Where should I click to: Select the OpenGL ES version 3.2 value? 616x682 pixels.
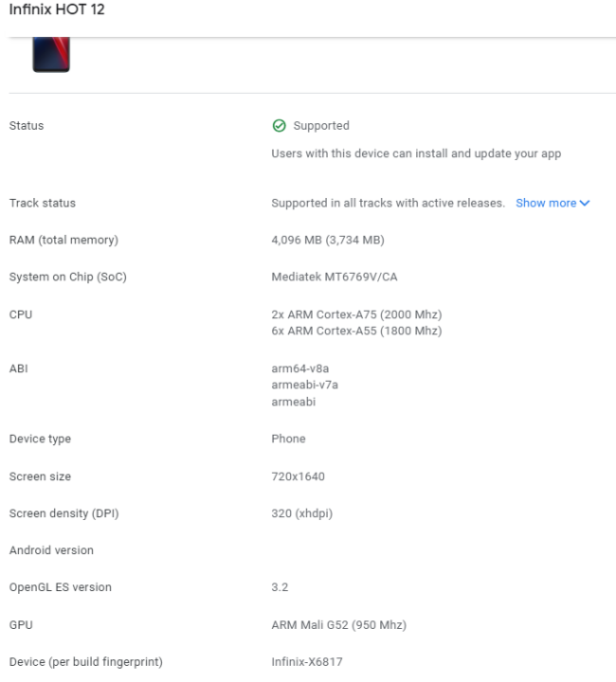[280, 587]
